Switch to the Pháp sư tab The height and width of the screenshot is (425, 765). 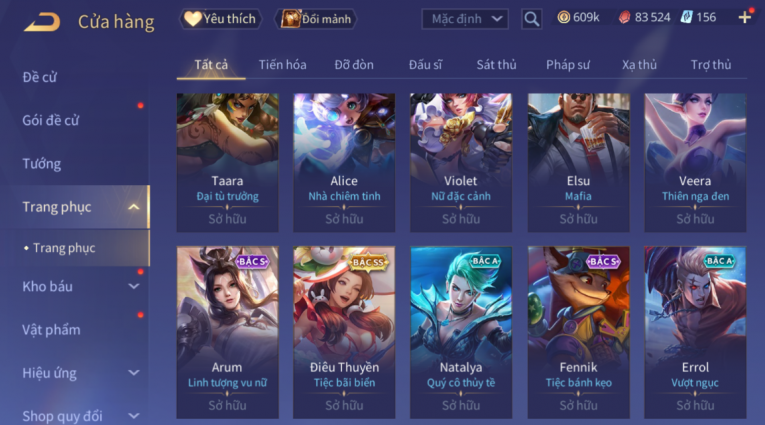pyautogui.click(x=568, y=65)
